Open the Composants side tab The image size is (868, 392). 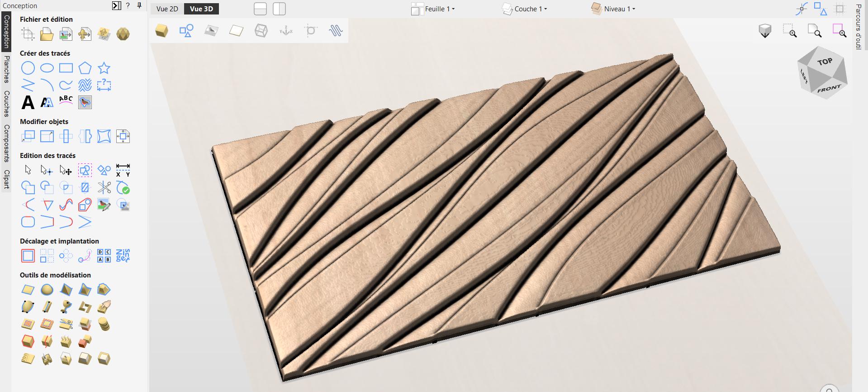6,143
